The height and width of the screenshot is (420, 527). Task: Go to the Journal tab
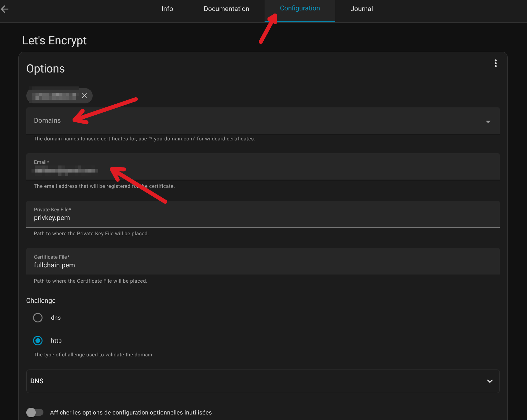pos(362,9)
